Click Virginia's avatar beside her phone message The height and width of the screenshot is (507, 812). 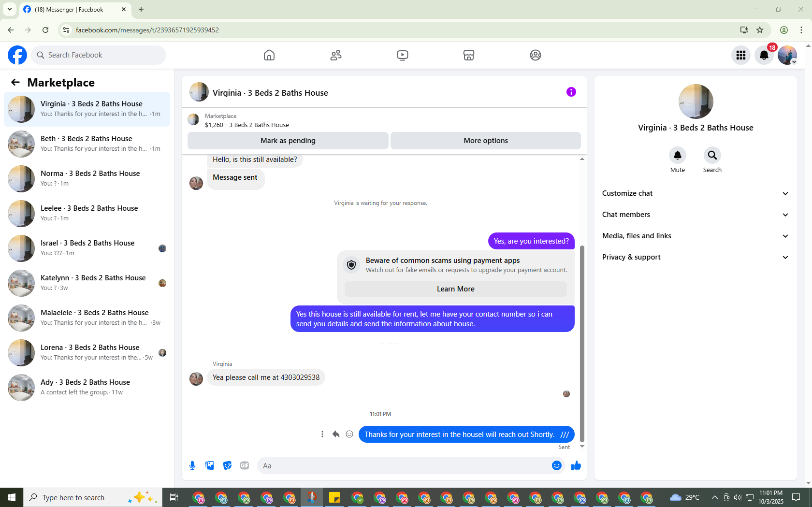[x=196, y=378]
